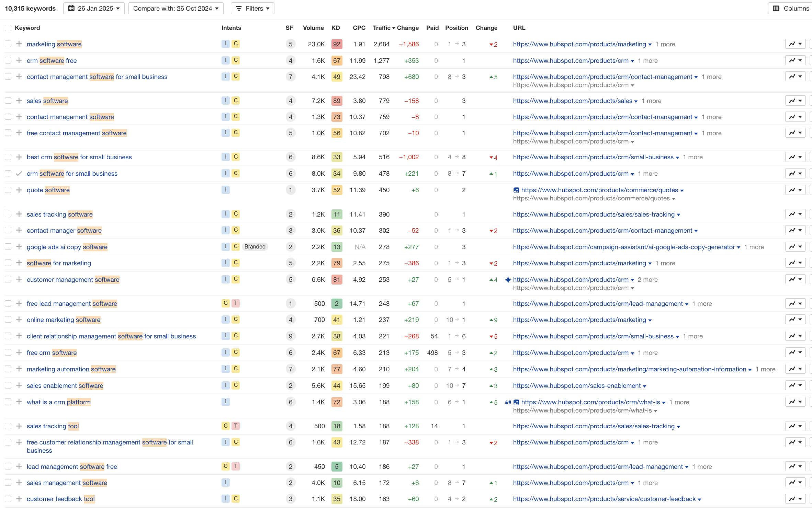Open trend chart button for 'quote software' row
Image resolution: width=812 pixels, height=510 pixels.
tap(795, 190)
